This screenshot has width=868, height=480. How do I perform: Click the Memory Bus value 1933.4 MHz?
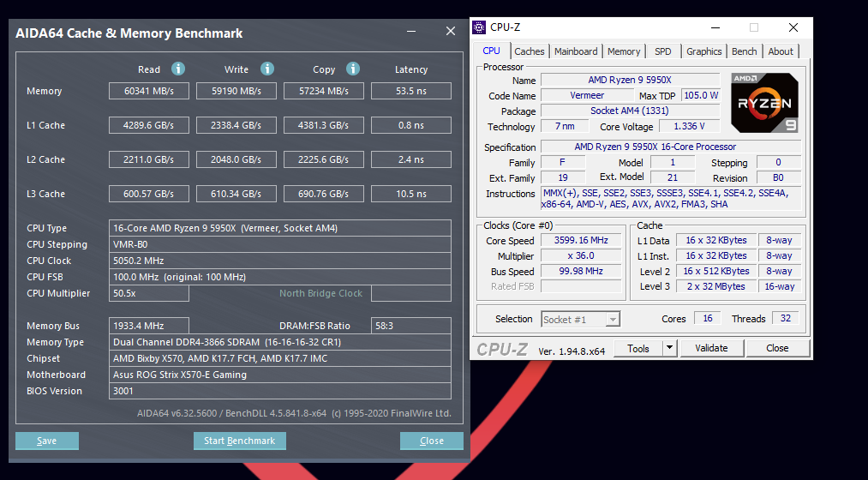[149, 326]
